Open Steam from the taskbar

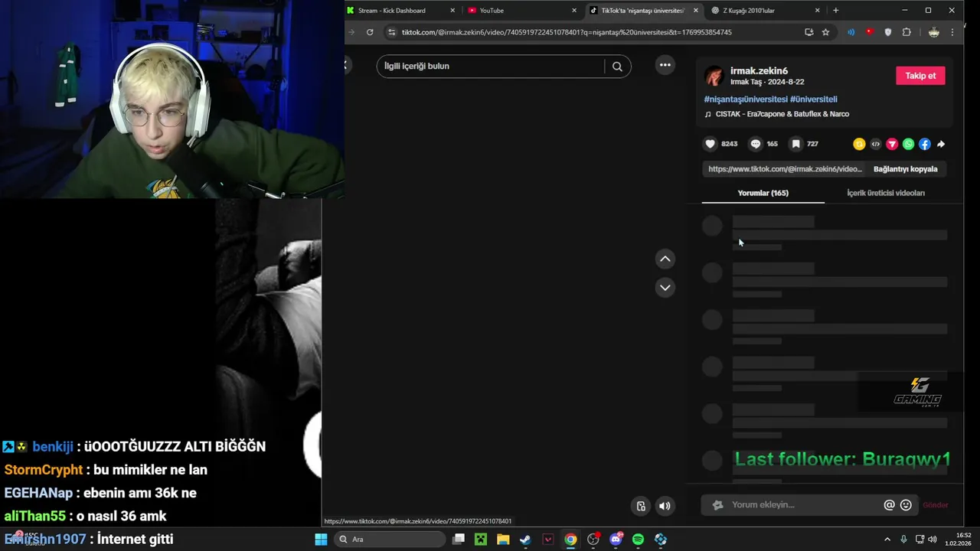(x=525, y=540)
